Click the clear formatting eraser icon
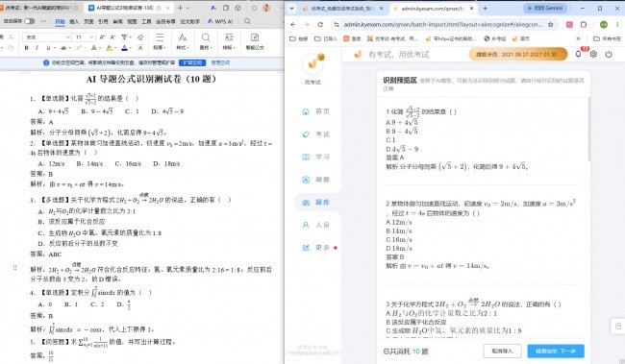The width and height of the screenshot is (625, 364). [140, 37]
